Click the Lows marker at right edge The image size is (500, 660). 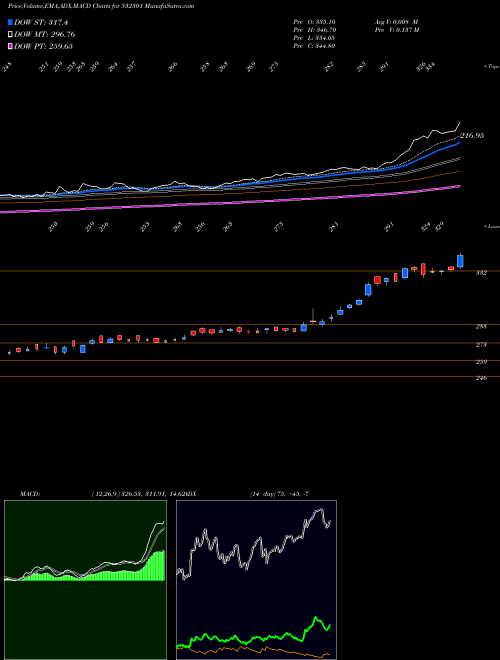pyautogui.click(x=491, y=226)
